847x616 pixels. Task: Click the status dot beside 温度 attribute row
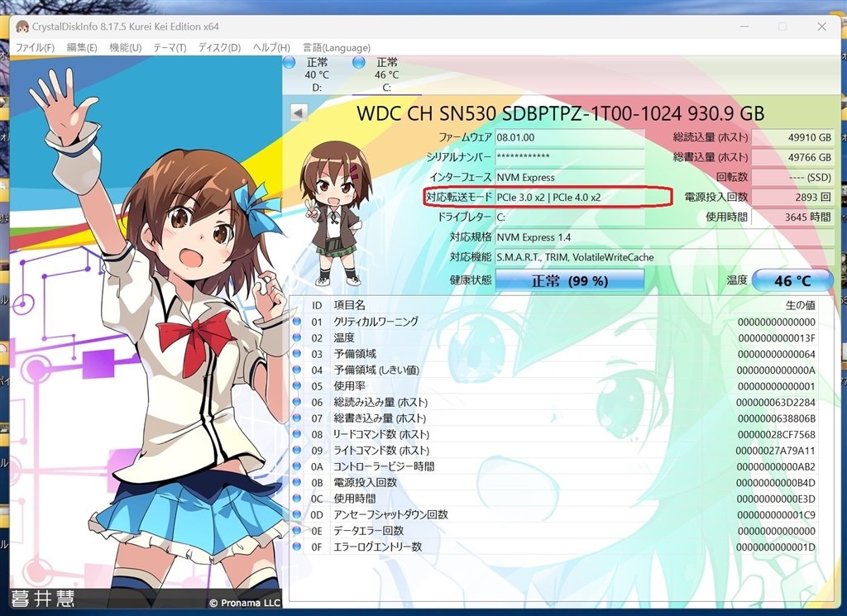click(x=297, y=338)
